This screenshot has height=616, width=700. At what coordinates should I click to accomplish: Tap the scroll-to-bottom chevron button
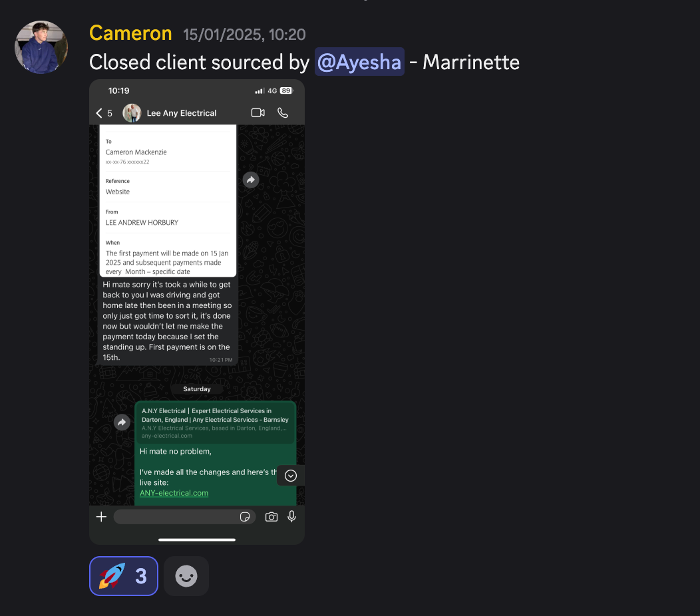[x=291, y=476]
